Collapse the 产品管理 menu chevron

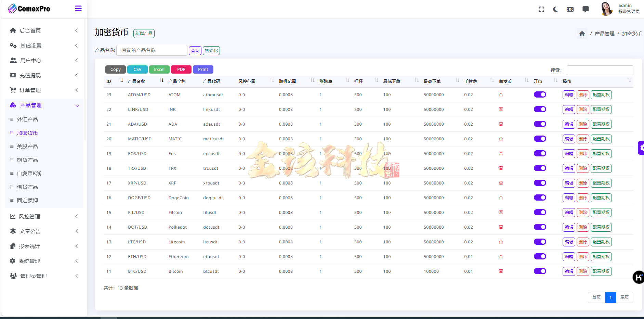point(77,105)
